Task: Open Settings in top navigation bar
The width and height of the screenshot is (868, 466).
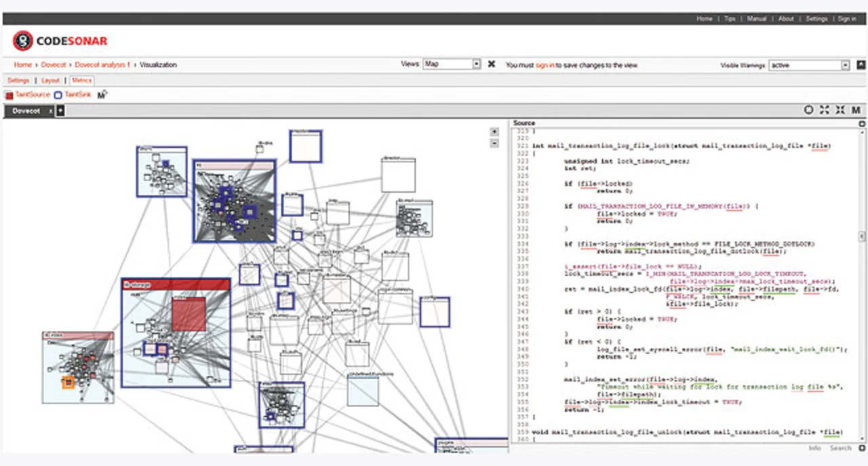Action: (816, 19)
